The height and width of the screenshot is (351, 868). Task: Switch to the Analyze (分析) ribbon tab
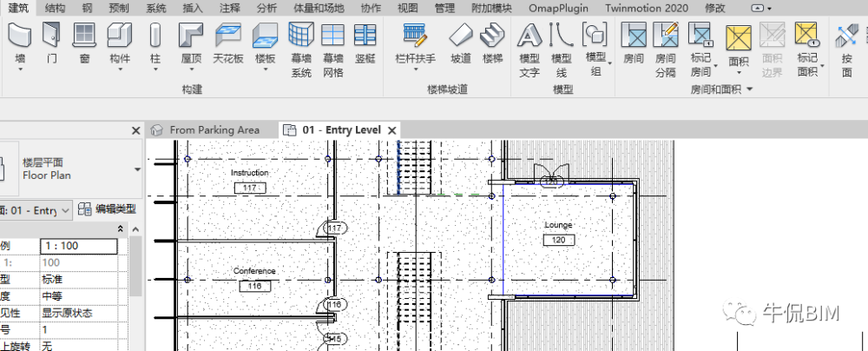(266, 8)
